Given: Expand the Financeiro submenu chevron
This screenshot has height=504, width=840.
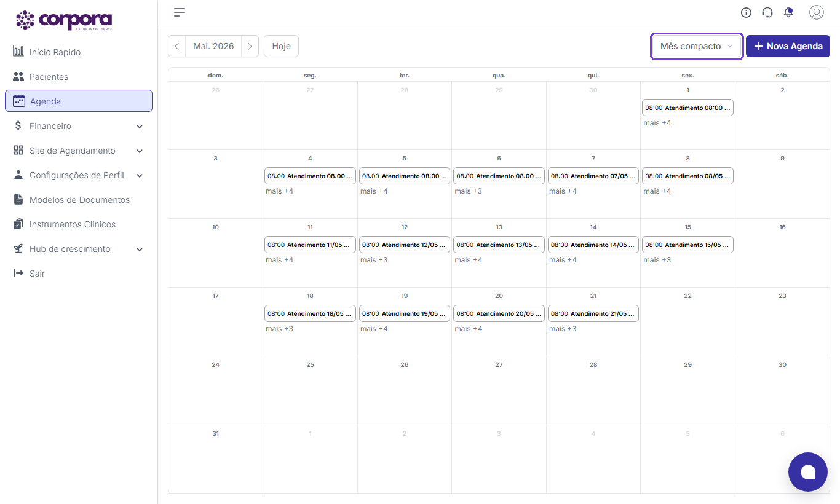Looking at the screenshot, I should pos(140,127).
